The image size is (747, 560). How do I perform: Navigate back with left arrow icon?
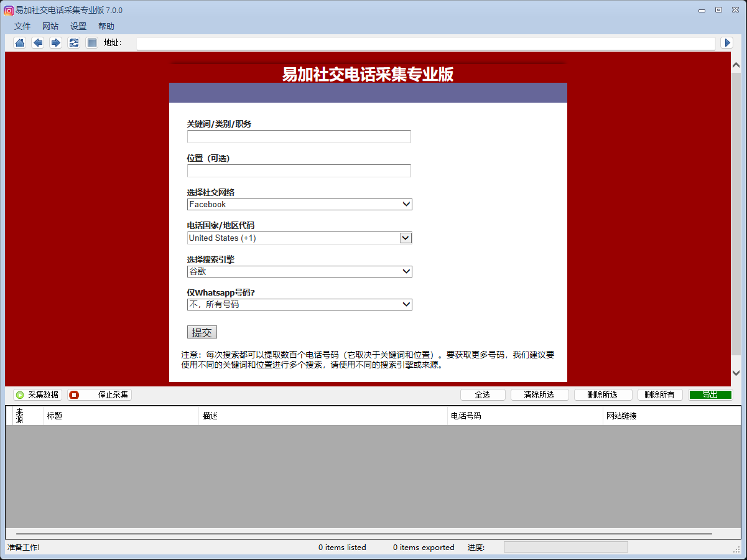[x=37, y=43]
